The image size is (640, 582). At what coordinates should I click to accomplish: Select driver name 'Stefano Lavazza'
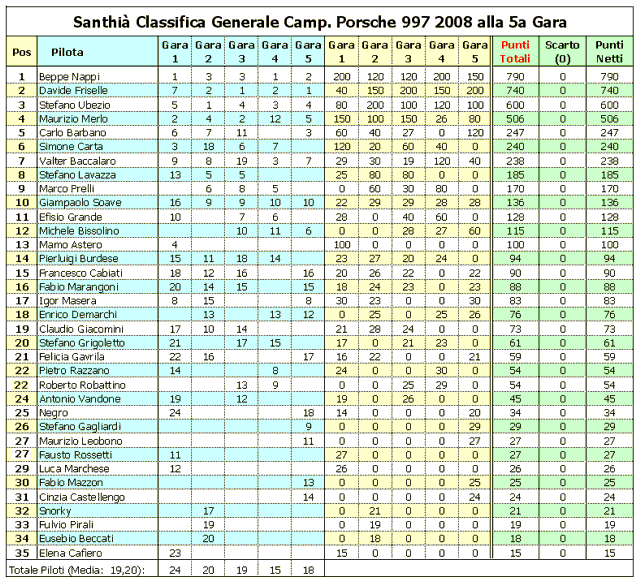click(78, 175)
